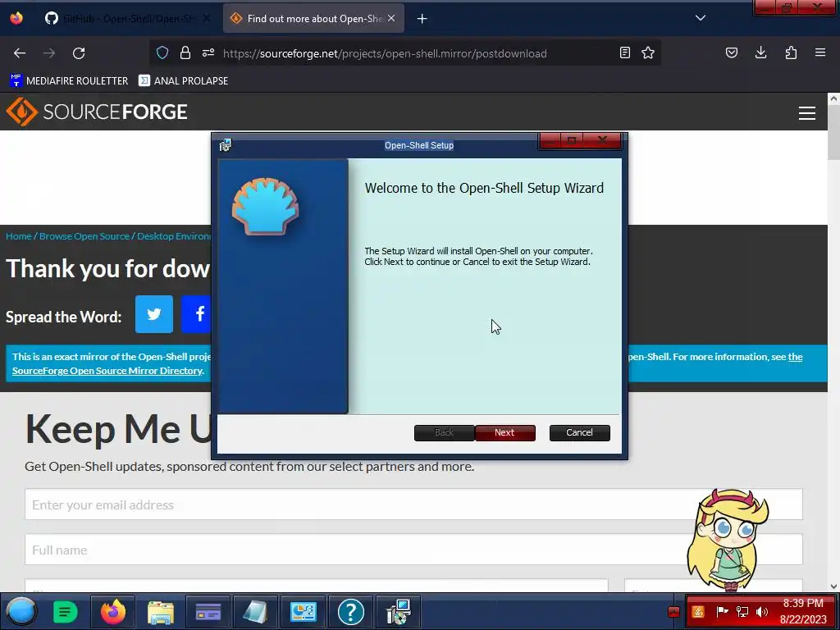Open SourceForge Open Source Mirror Directory link
Image resolution: width=840 pixels, height=630 pixels.
107,371
